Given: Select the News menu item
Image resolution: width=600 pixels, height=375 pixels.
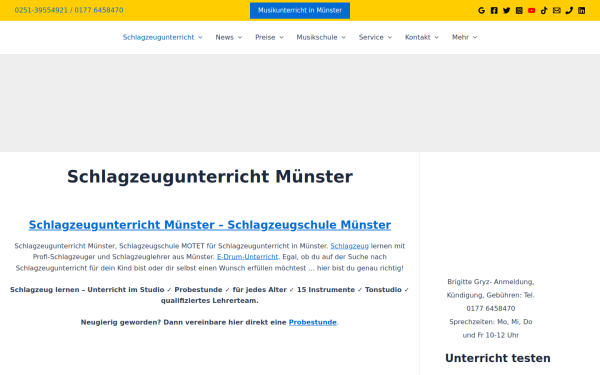Looking at the screenshot, I should (x=224, y=38).
